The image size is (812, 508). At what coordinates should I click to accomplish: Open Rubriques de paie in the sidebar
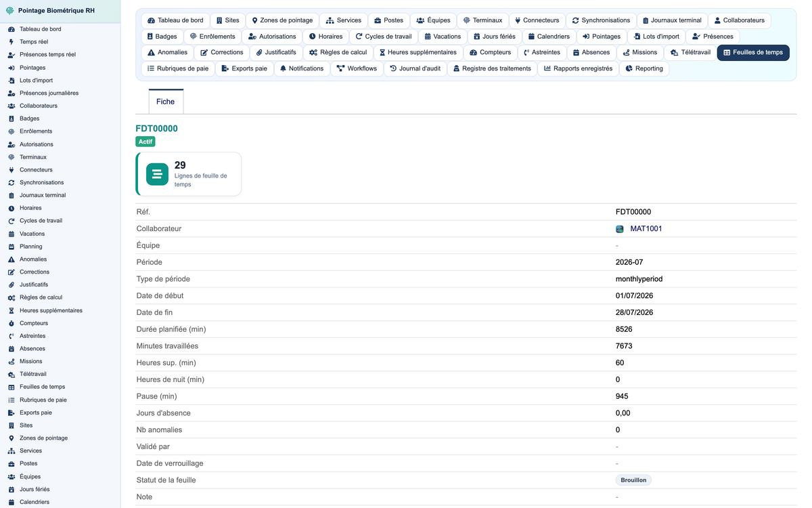43,400
